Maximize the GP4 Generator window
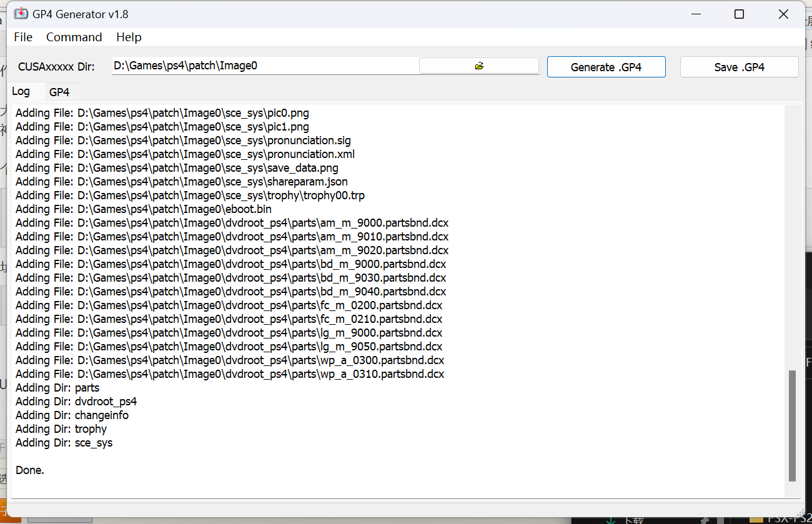The image size is (812, 524). pos(739,14)
